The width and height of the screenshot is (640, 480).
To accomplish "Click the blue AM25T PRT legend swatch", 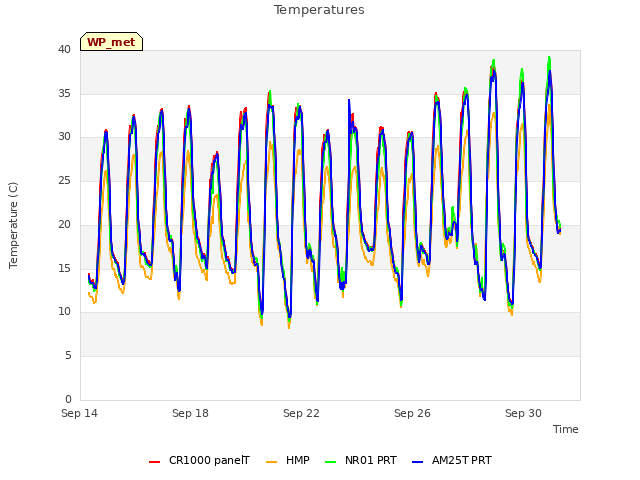I will tap(418, 462).
